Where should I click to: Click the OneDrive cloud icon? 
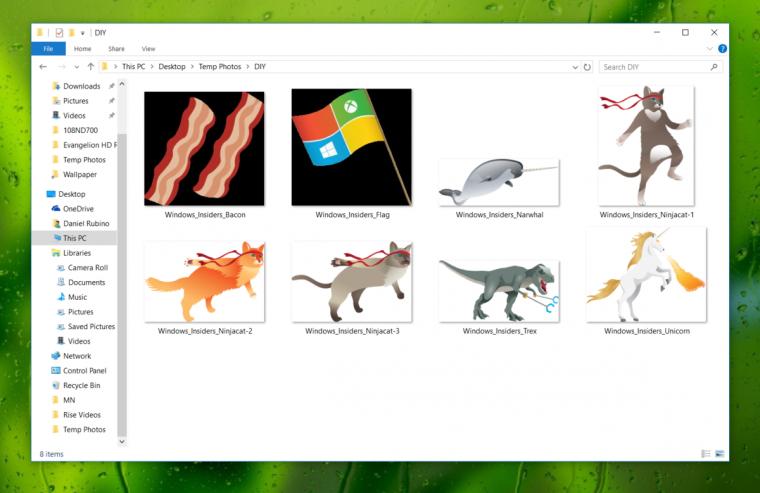click(x=56, y=209)
